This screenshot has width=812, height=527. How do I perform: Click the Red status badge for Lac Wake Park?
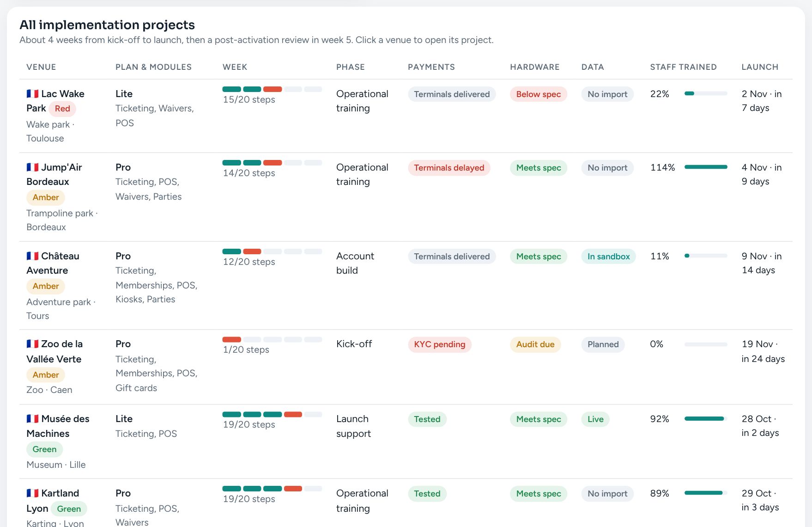pos(62,109)
